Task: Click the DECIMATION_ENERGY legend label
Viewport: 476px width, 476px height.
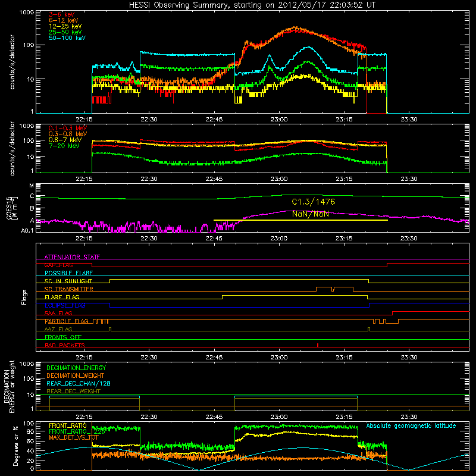Action: click(76, 368)
